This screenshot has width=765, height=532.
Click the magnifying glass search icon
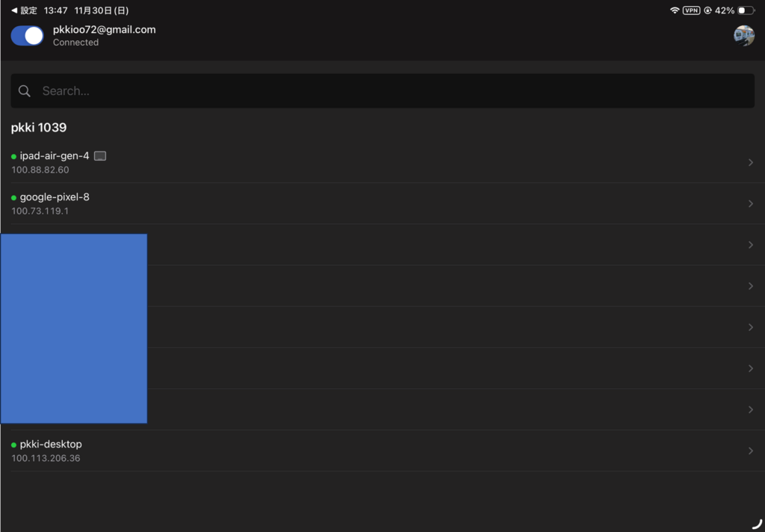[x=25, y=91]
